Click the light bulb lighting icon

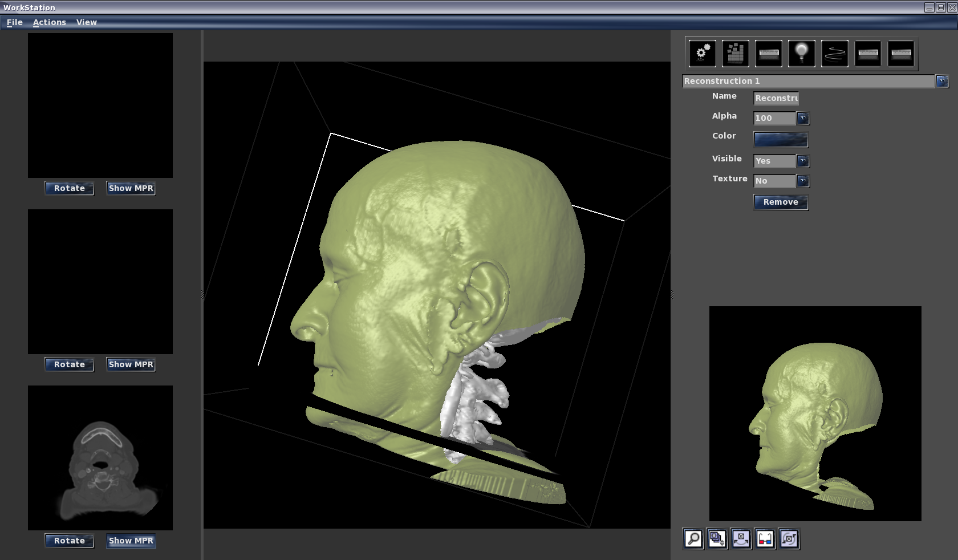coord(802,54)
